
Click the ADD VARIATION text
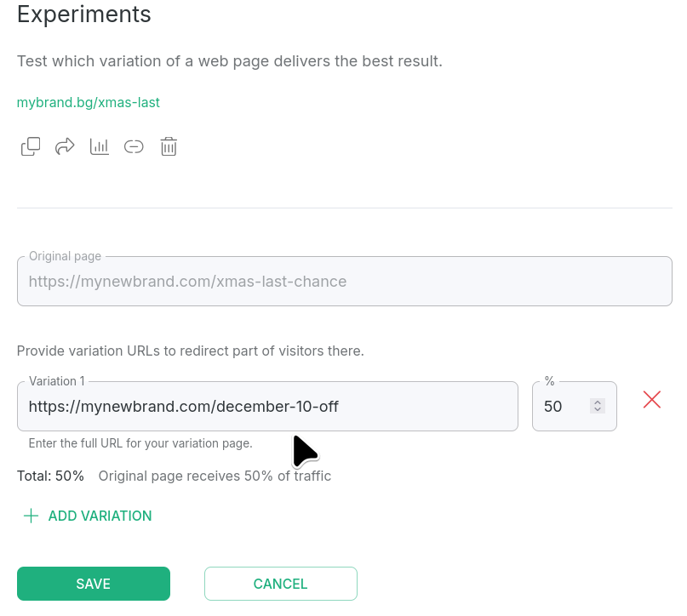point(100,516)
